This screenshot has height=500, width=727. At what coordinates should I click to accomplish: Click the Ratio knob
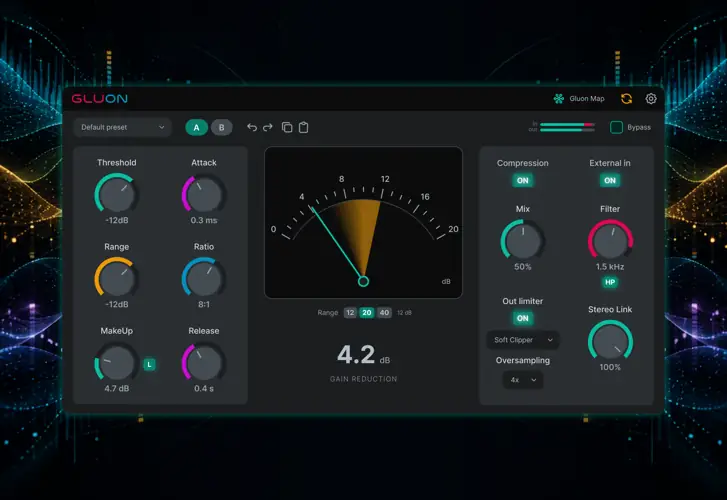point(204,278)
